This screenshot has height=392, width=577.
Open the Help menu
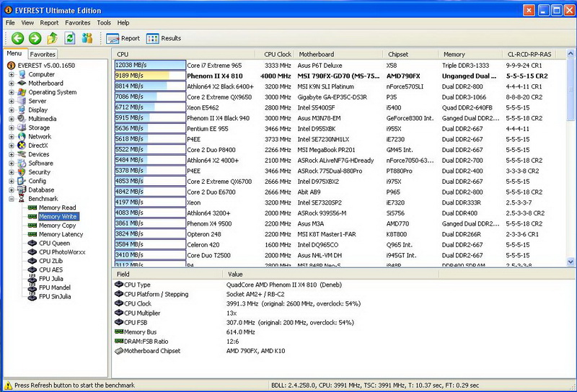[123, 23]
